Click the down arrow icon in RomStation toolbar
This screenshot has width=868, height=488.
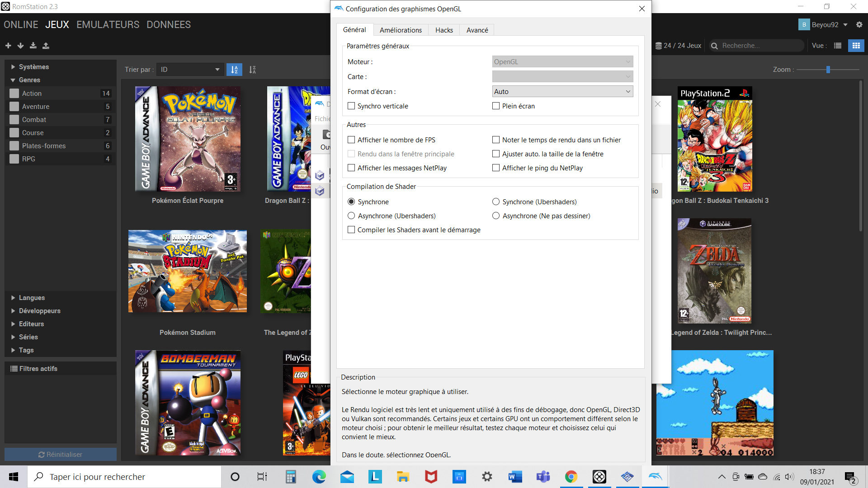pos(20,46)
